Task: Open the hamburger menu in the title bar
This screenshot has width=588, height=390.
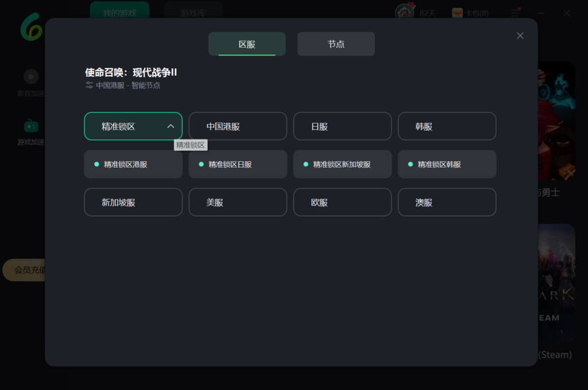Action: point(514,13)
